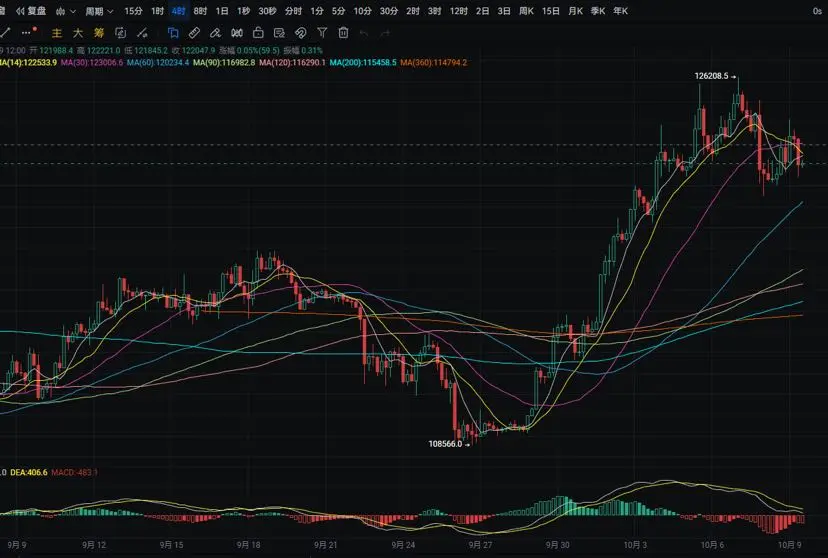Click the note edit icon
Screen dimensions: 828x558
click(x=279, y=33)
